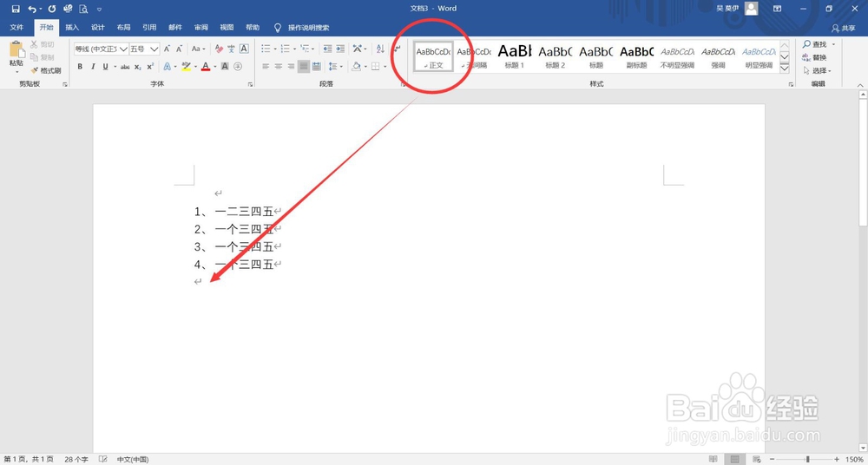Click Format Painter (格式刷)
868x465 pixels.
pos(46,70)
